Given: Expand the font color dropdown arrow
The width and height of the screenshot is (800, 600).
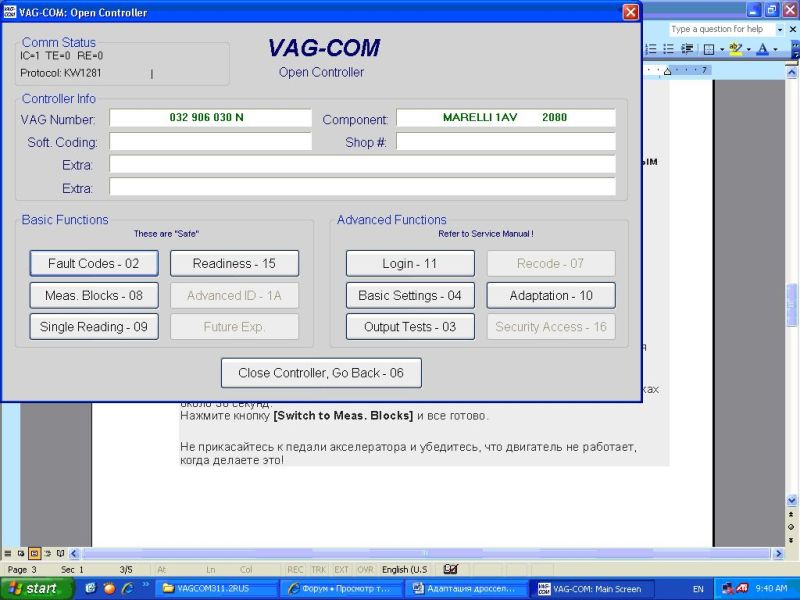Looking at the screenshot, I should pyautogui.click(x=773, y=49).
